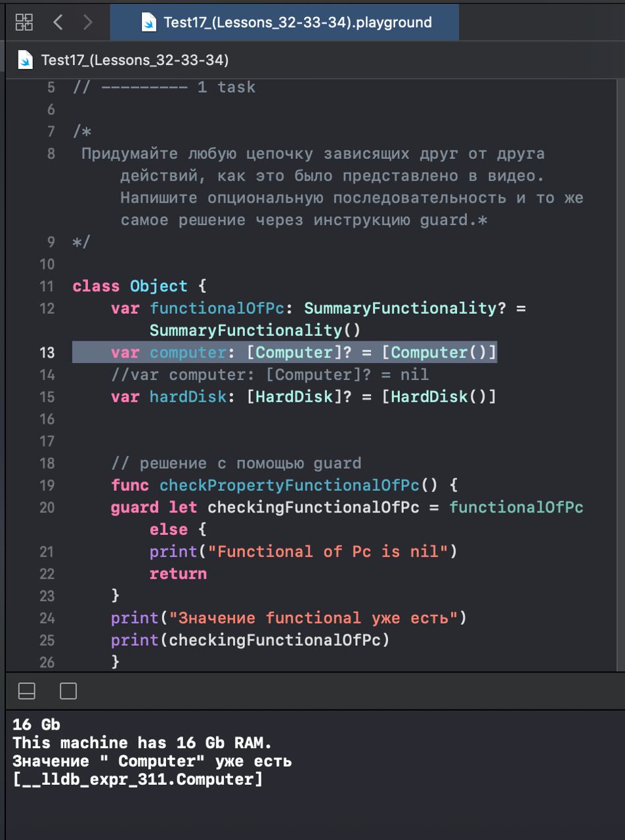Click console output '[__lldb_expr_311.Computer]'
This screenshot has height=840, width=625.
pos(137,780)
